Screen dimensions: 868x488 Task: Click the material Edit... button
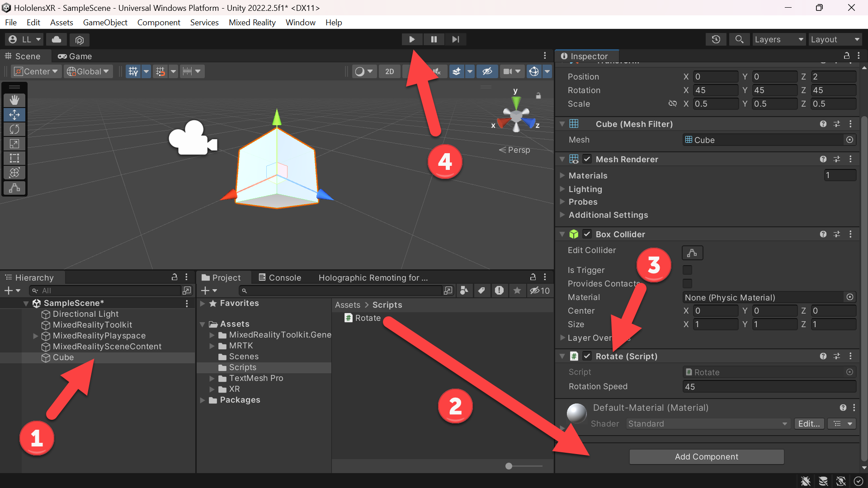[x=809, y=424]
